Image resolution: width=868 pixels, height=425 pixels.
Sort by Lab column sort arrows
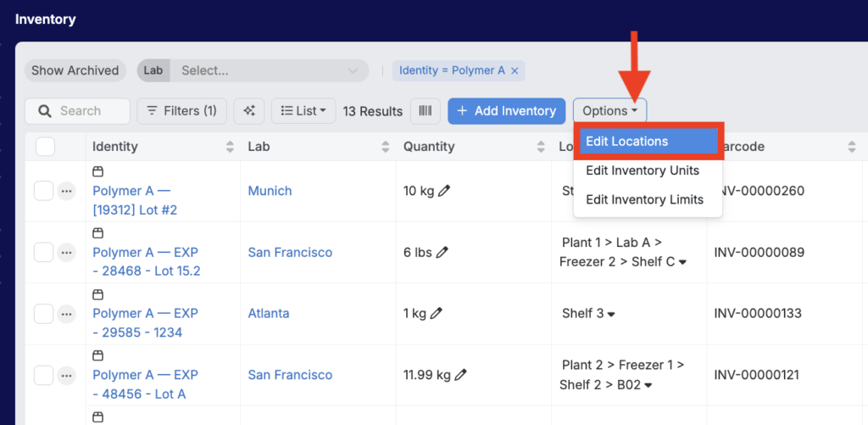[386, 147]
